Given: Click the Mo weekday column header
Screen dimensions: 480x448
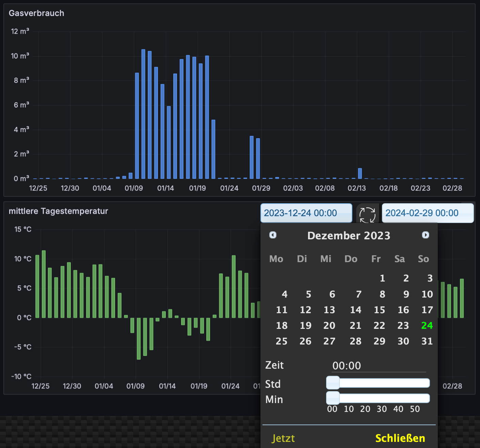Looking at the screenshot, I should click(x=276, y=259).
